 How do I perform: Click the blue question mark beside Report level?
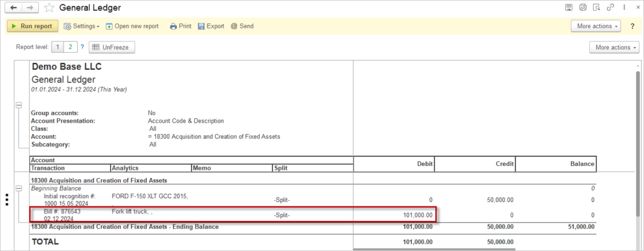tap(82, 47)
